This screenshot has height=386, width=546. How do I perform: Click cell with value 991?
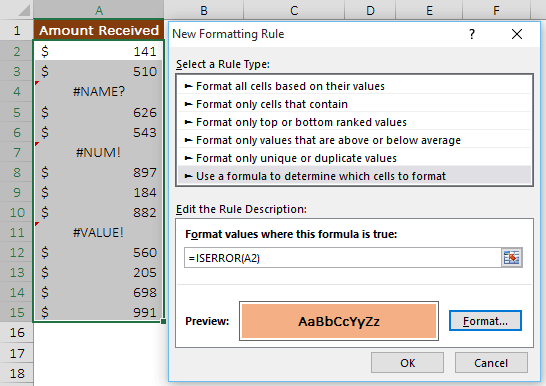coord(99,312)
